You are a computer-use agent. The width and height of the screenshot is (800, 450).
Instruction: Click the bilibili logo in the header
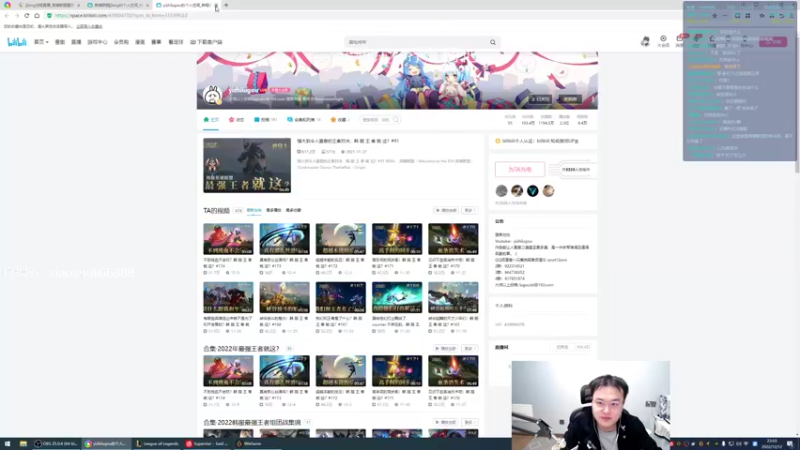[x=16, y=42]
